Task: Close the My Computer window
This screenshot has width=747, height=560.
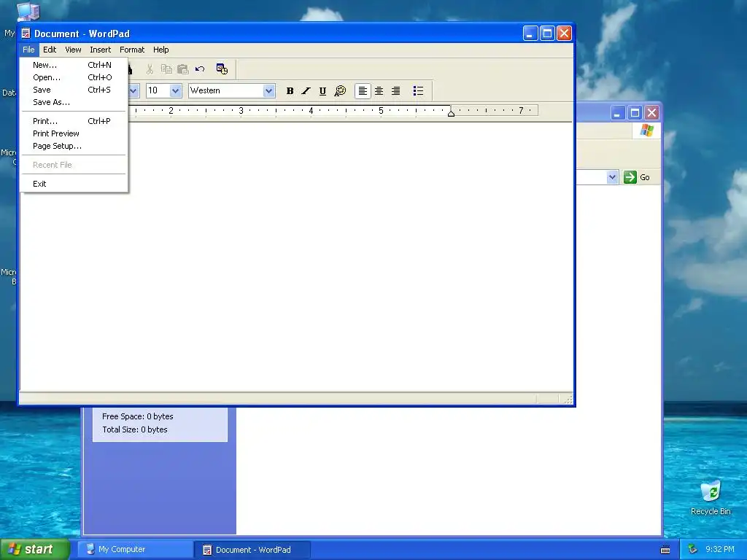Action: [x=652, y=113]
